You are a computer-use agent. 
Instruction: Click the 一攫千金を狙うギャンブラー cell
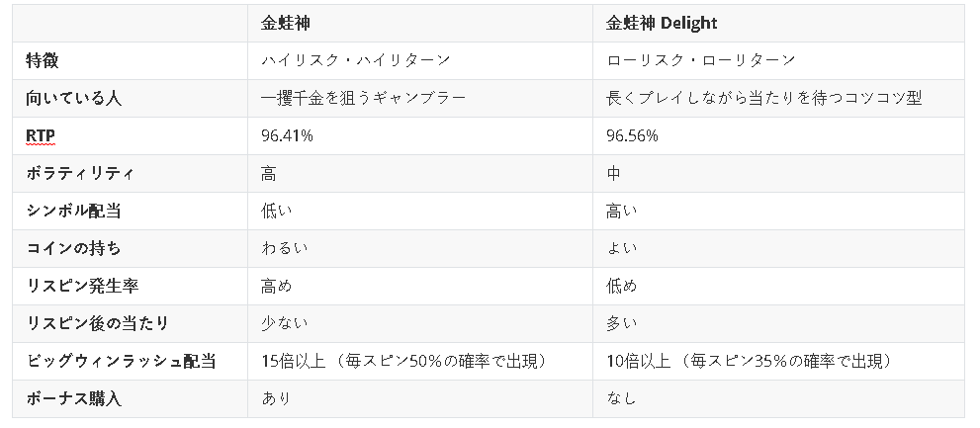363,98
